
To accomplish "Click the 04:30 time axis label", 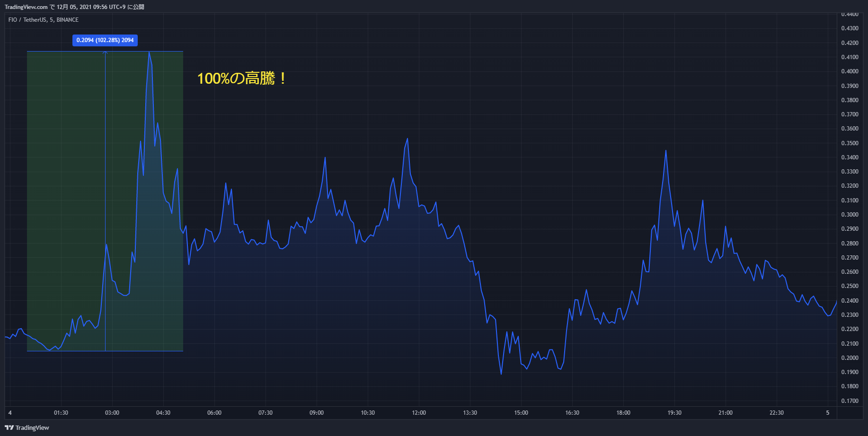I will [x=163, y=413].
